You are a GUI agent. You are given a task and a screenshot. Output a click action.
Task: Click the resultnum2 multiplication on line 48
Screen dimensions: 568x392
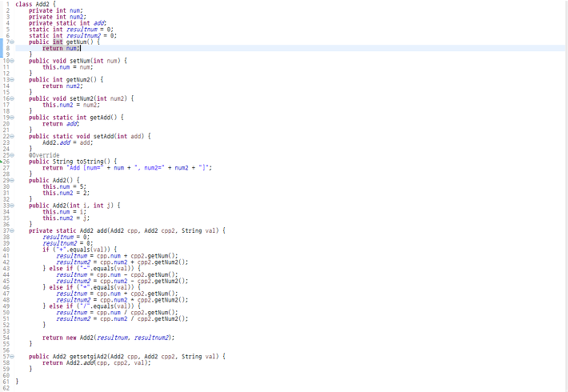(x=122, y=300)
